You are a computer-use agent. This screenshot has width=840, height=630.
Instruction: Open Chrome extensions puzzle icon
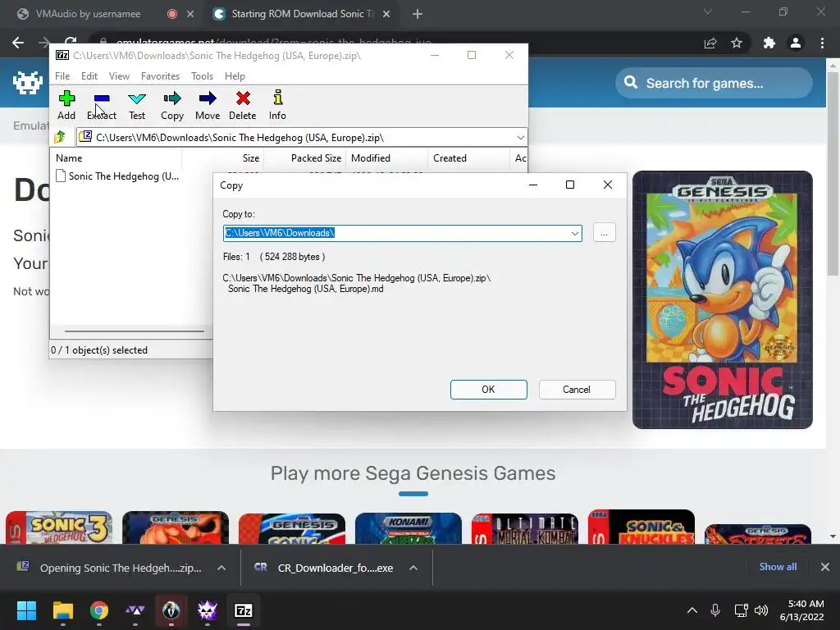pos(769,43)
